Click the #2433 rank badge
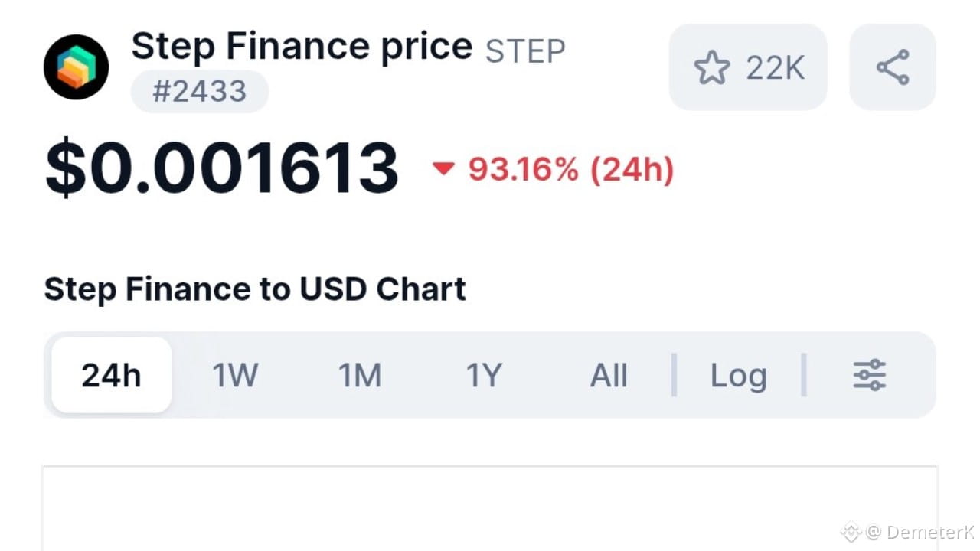This screenshot has height=551, width=980. [199, 91]
